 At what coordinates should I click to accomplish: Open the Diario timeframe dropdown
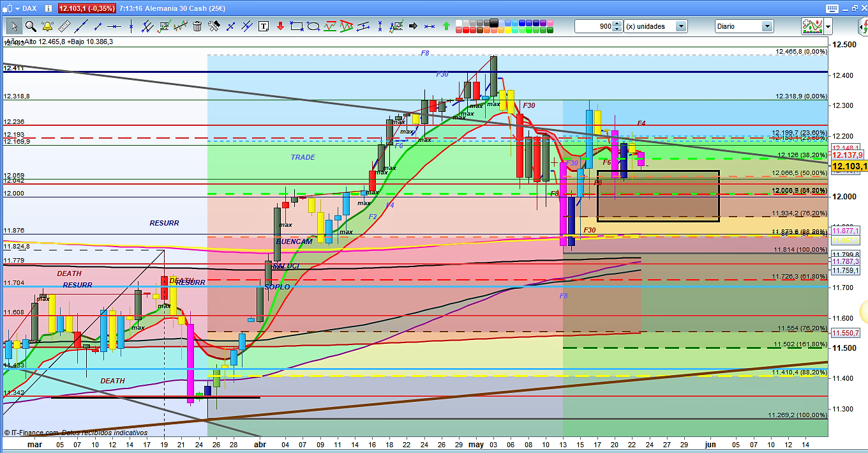(767, 26)
